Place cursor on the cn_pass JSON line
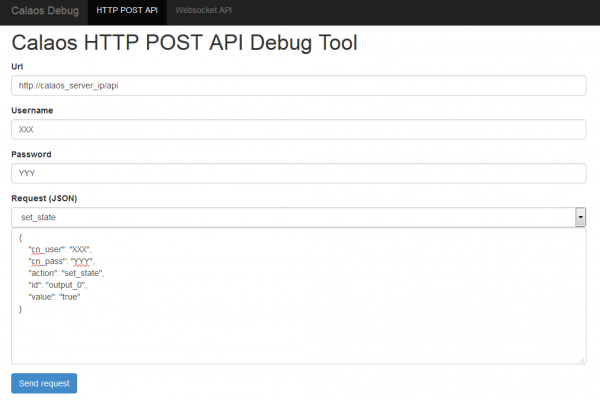Screen dimensions: 600x400 (61, 261)
